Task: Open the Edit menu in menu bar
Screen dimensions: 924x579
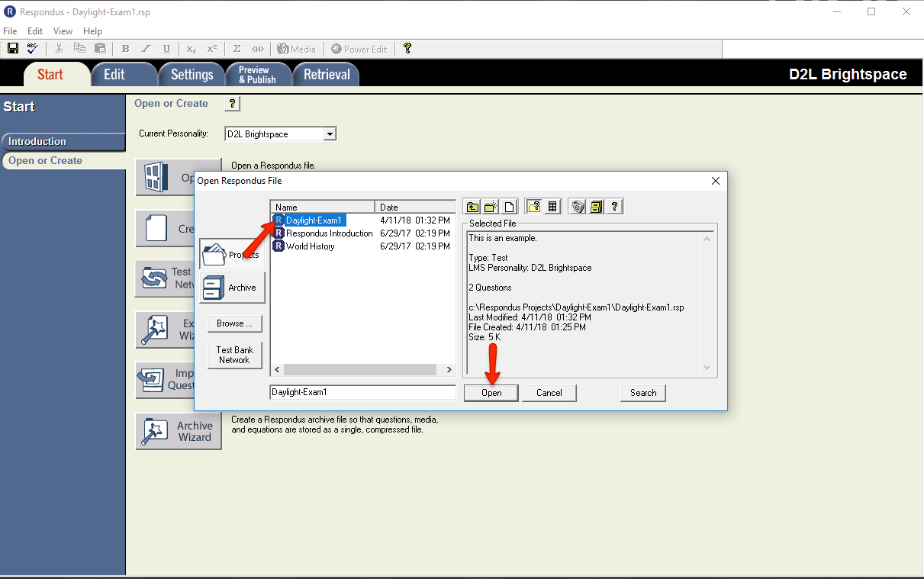Action: (x=35, y=31)
